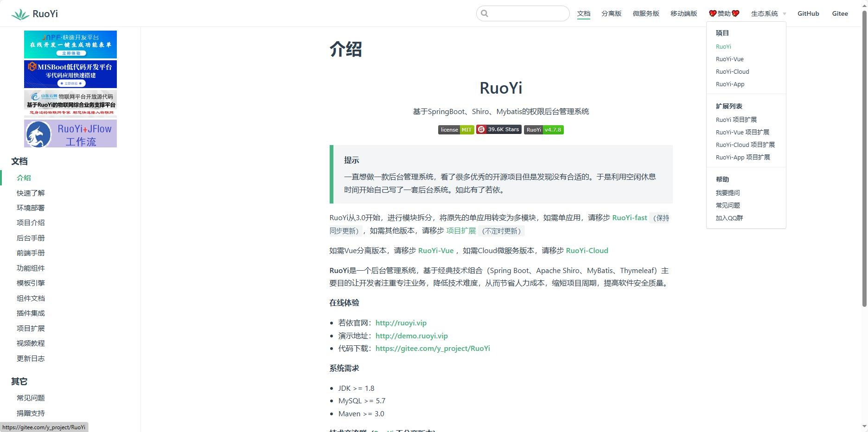Viewport: 868px width, 432px height.
Task: Choose RuoYi-Cloud 项目扩展 in dropdown
Action: [745, 145]
